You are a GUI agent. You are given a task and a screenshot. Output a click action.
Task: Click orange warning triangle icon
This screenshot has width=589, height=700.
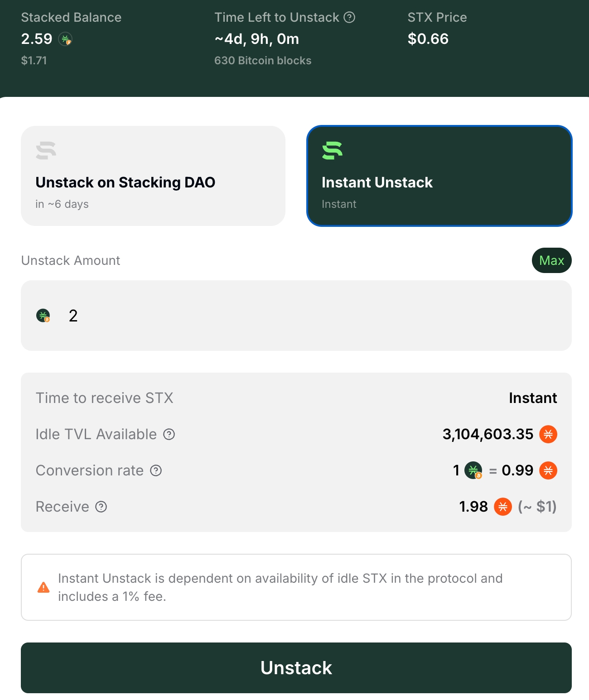pos(43,587)
